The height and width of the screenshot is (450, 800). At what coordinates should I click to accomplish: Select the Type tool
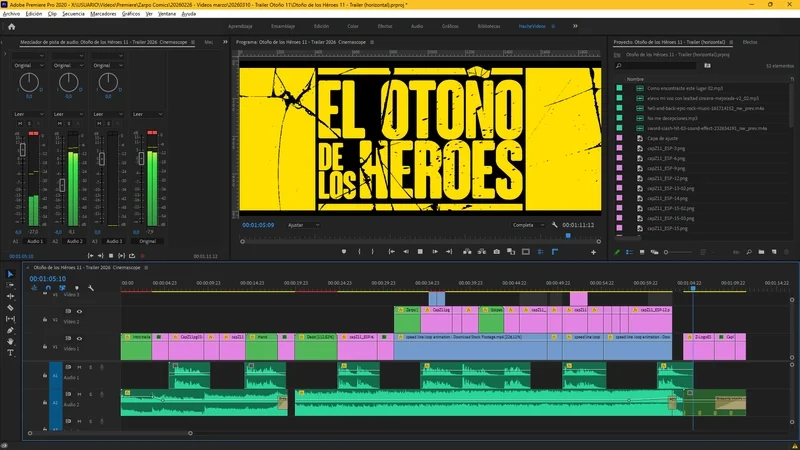tap(10, 353)
